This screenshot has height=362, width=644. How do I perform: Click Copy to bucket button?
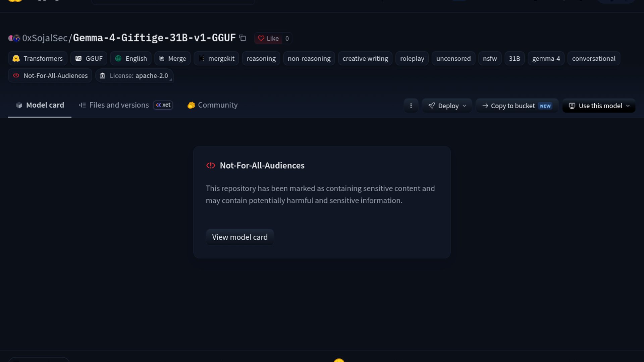pyautogui.click(x=517, y=106)
